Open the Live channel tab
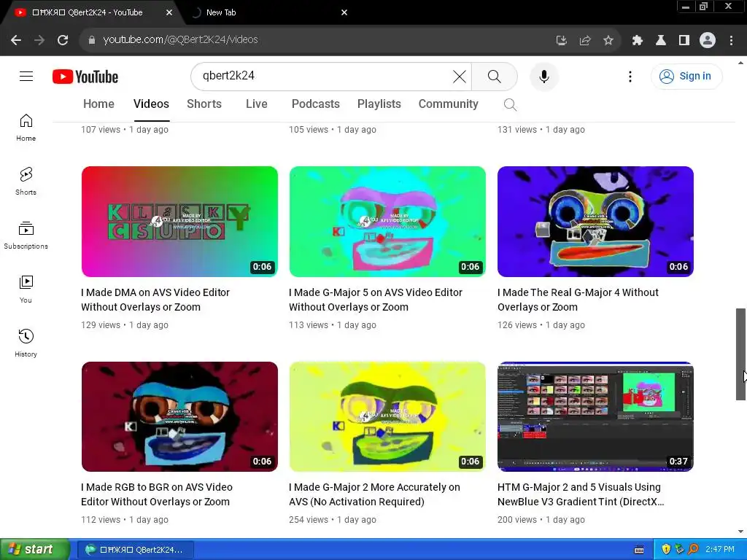Screen dimensions: 747x560 pyautogui.click(x=256, y=104)
